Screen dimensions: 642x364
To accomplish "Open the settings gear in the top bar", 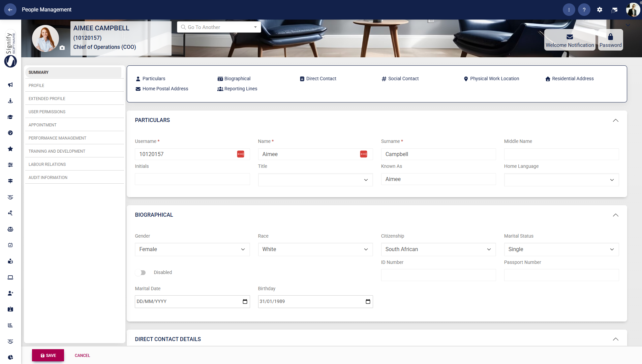I will [600, 9].
